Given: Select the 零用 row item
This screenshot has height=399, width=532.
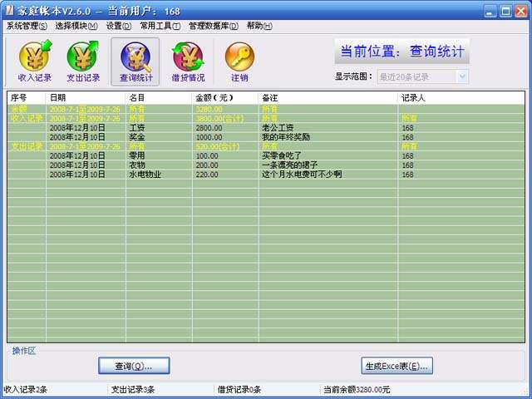Looking at the screenshot, I should tap(136, 155).
